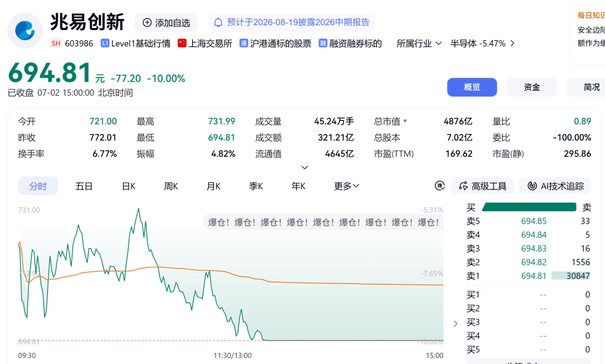Switch to the 简况 tab
This screenshot has height=364, width=605.
586,87
